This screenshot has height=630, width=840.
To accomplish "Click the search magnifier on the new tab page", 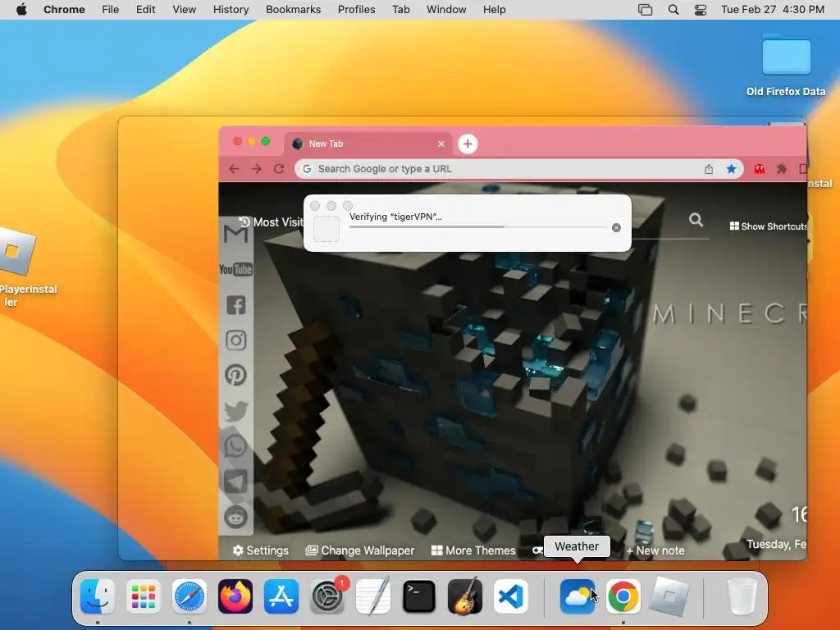I will (696, 220).
